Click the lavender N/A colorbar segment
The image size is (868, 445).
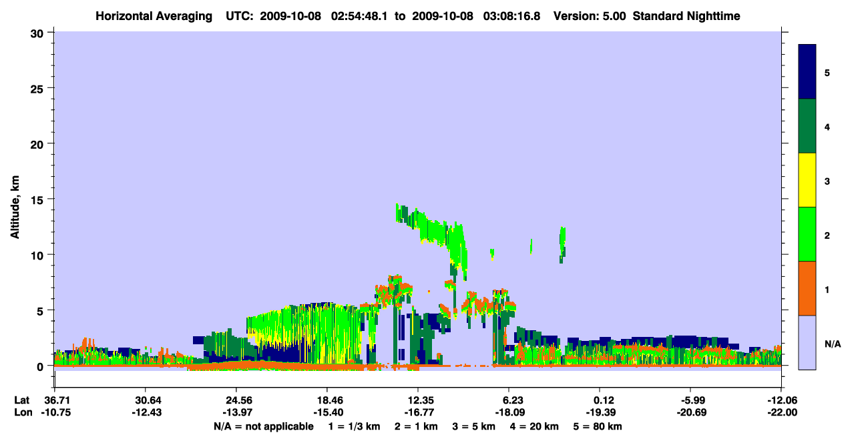tap(807, 342)
